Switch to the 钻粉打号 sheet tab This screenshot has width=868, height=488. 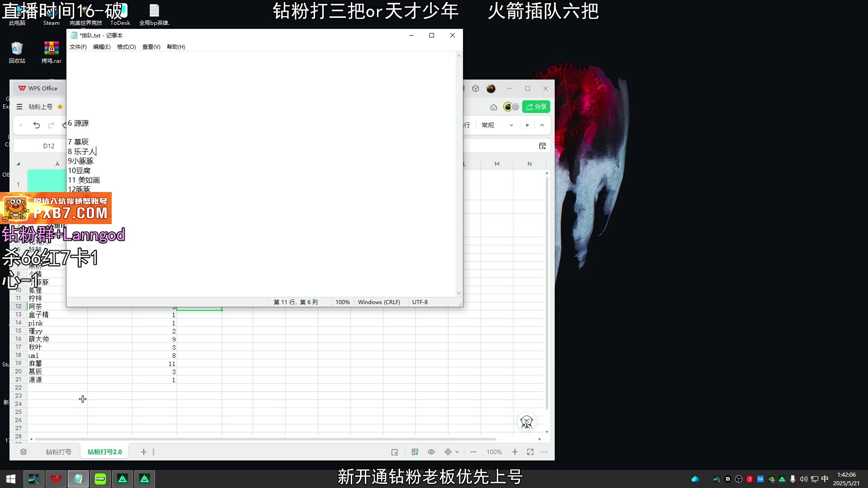[x=59, y=452]
